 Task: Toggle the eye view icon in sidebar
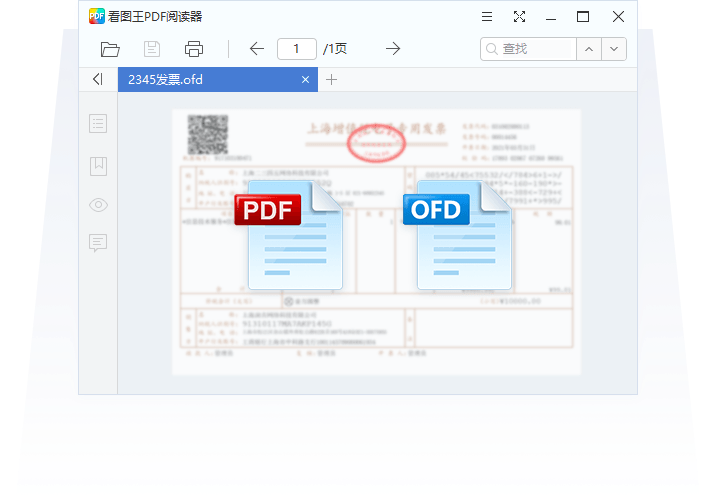point(98,205)
